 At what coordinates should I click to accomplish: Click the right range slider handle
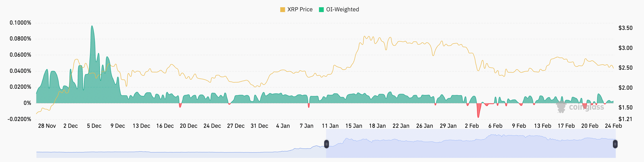tap(615, 144)
